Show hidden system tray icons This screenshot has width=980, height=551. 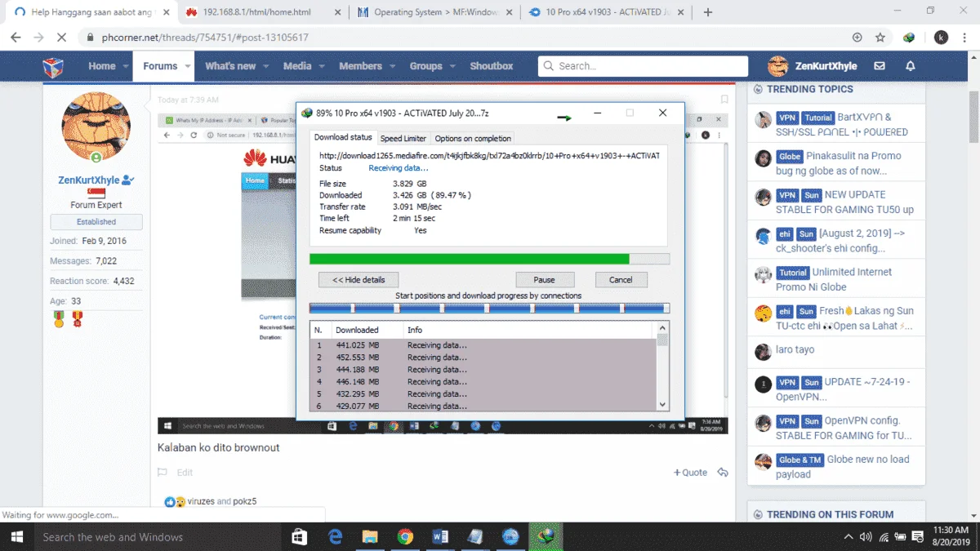849,537
